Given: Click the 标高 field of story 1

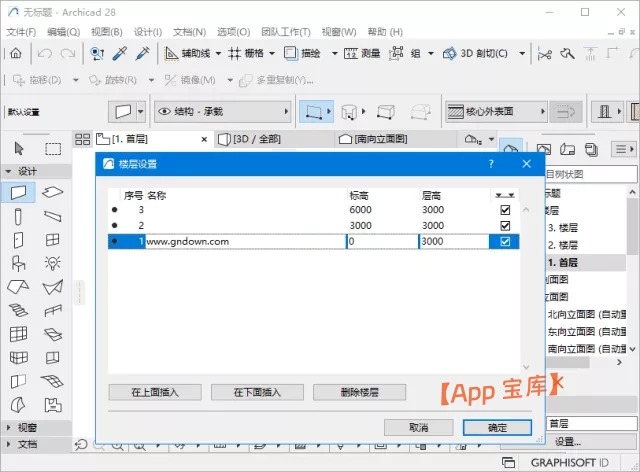Looking at the screenshot, I should pyautogui.click(x=381, y=242).
